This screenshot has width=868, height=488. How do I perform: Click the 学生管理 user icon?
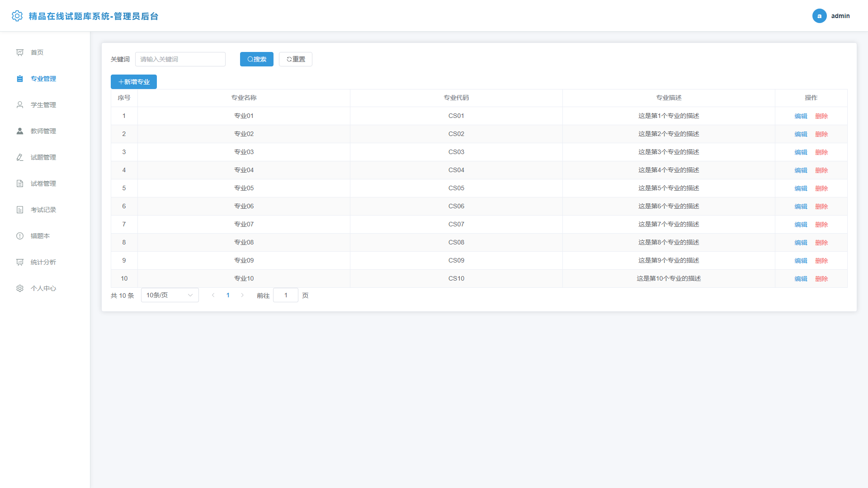click(x=20, y=105)
